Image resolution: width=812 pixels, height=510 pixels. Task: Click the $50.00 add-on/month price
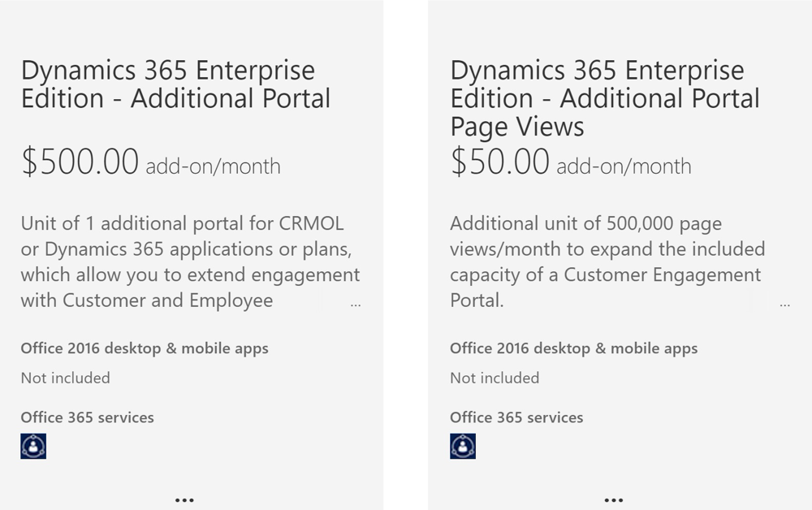click(x=571, y=162)
